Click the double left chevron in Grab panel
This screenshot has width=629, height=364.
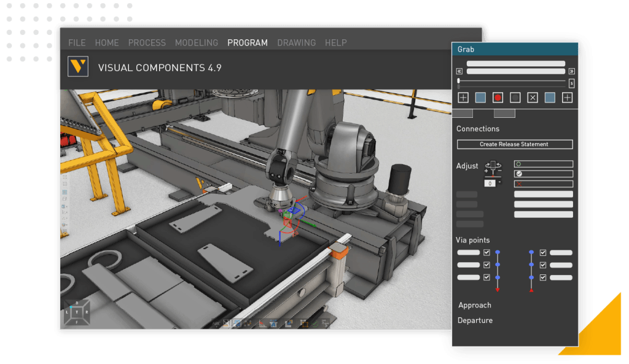(459, 71)
